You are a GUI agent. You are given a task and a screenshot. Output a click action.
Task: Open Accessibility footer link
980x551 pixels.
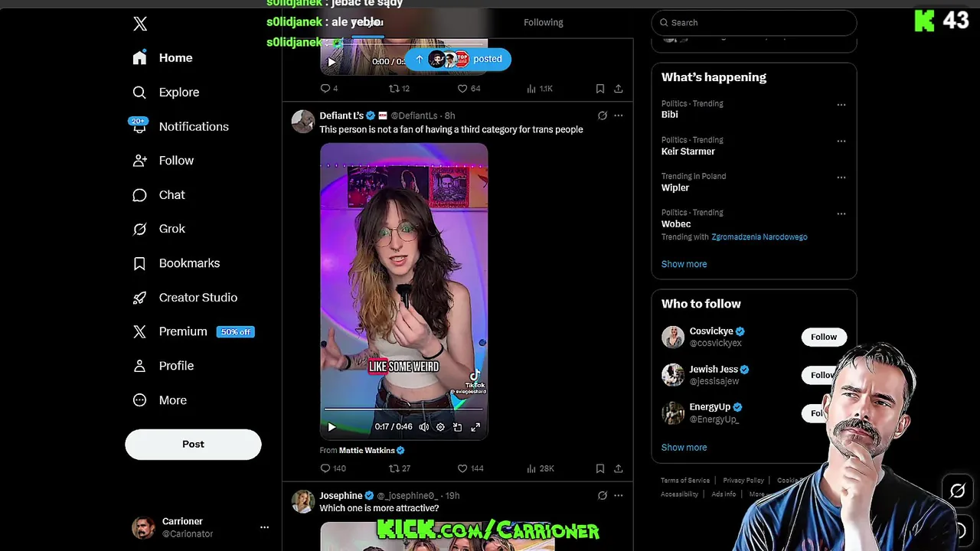click(x=680, y=494)
